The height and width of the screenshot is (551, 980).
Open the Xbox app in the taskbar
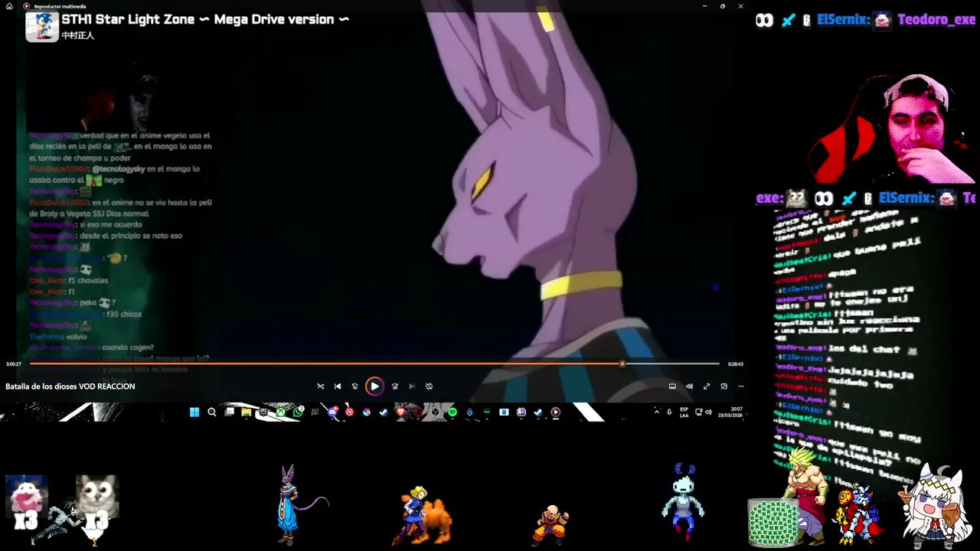[x=281, y=412]
